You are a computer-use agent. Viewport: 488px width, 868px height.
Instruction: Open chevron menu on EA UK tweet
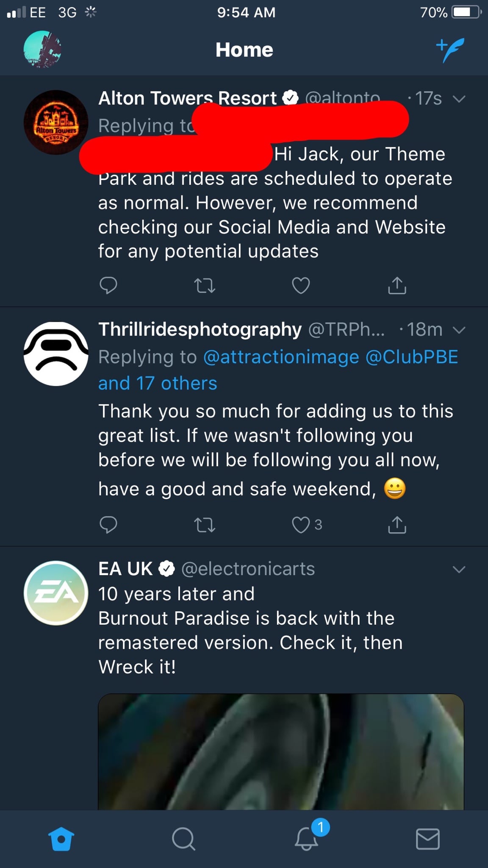(x=459, y=569)
